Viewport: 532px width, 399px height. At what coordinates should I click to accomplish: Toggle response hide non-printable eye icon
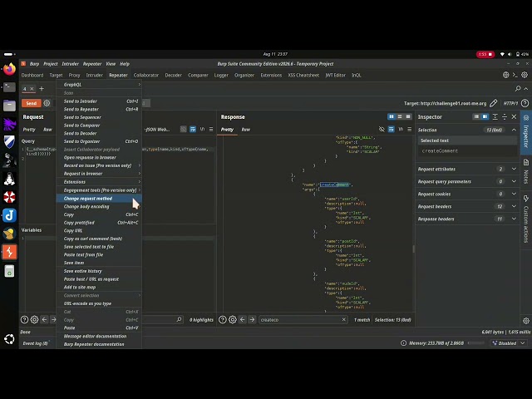tap(382, 130)
